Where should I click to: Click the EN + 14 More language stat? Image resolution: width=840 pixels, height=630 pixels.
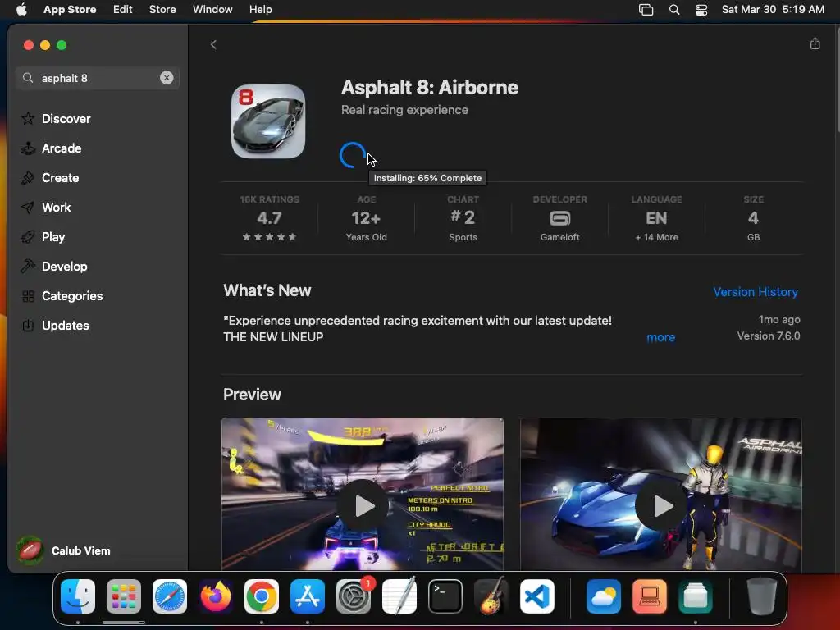(656, 217)
